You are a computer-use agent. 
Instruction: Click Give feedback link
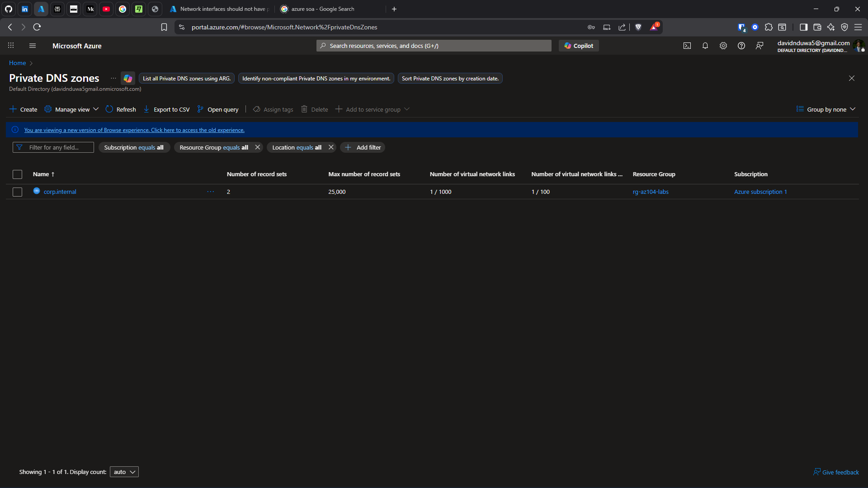pyautogui.click(x=836, y=472)
